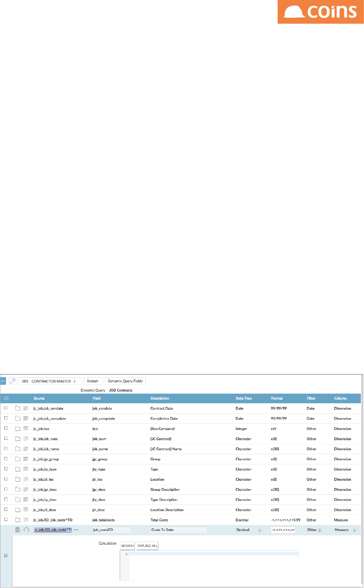Go to System breadcrumb

(92, 381)
